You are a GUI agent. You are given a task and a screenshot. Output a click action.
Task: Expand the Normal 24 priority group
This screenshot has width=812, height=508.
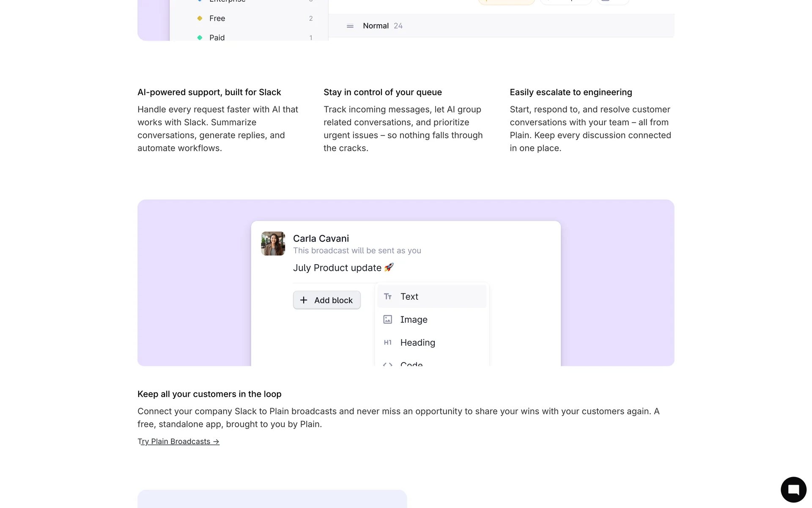(382, 26)
